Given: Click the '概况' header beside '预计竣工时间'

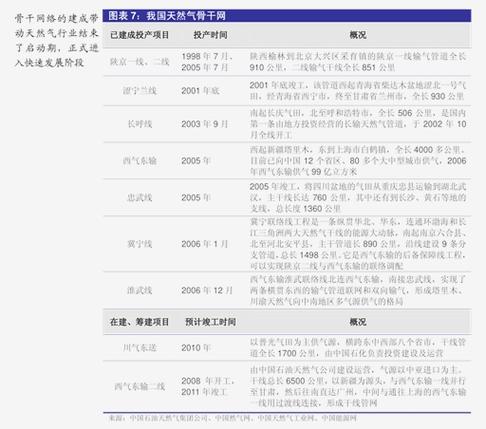Looking at the screenshot, I should coord(358,322).
